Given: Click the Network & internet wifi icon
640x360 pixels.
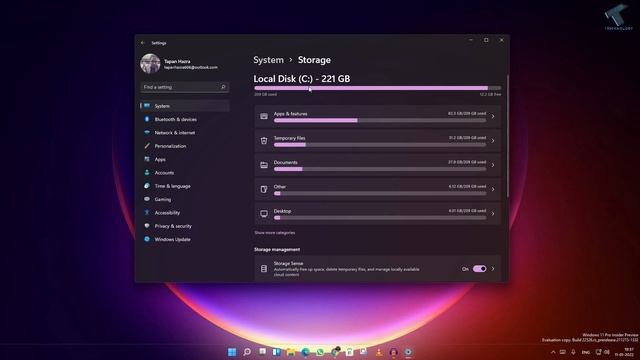Looking at the screenshot, I should point(147,133).
